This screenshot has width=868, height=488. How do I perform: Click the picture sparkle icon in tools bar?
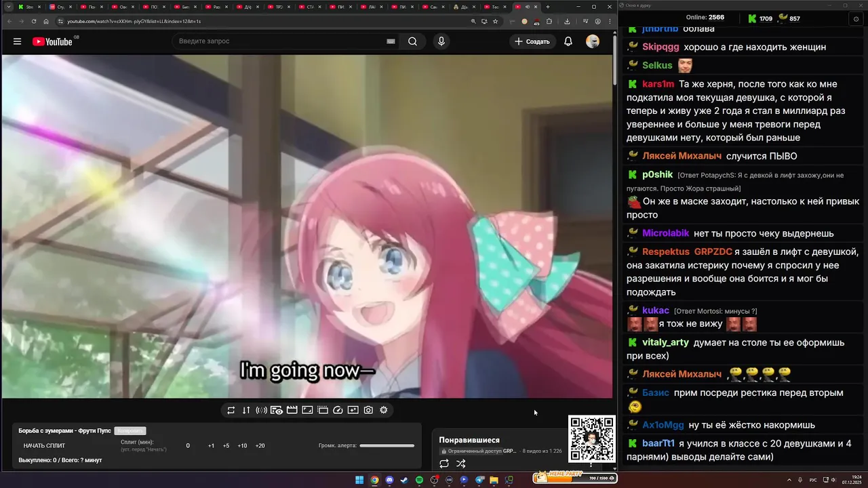[353, 410]
